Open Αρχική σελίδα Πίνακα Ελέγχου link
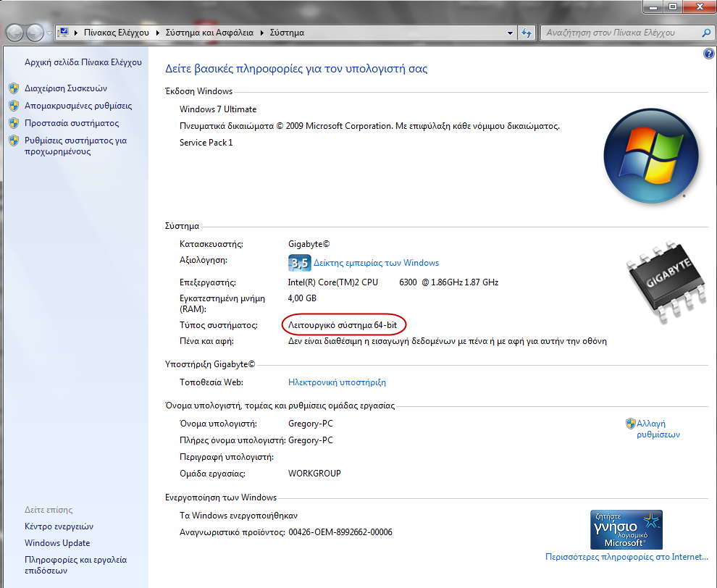Screen dimensions: 717x588 [83, 62]
